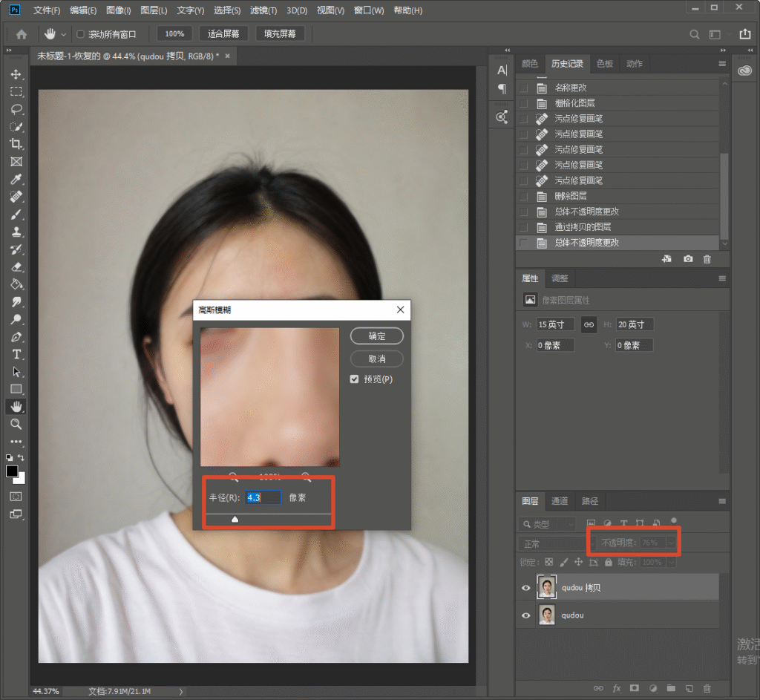Open the 滤镜(T) menu
The height and width of the screenshot is (700, 760).
[263, 10]
